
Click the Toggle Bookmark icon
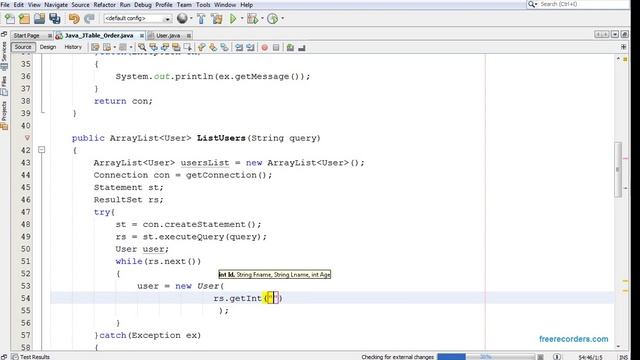click(224, 48)
